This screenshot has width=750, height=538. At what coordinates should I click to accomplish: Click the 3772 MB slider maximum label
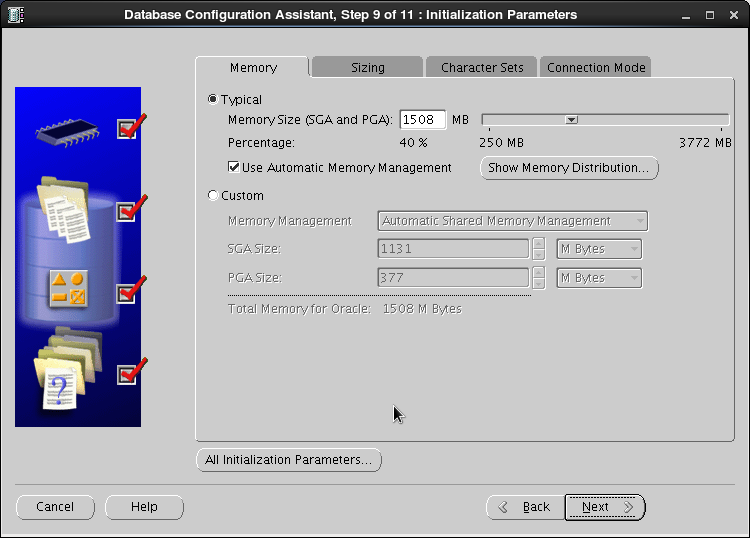705,143
